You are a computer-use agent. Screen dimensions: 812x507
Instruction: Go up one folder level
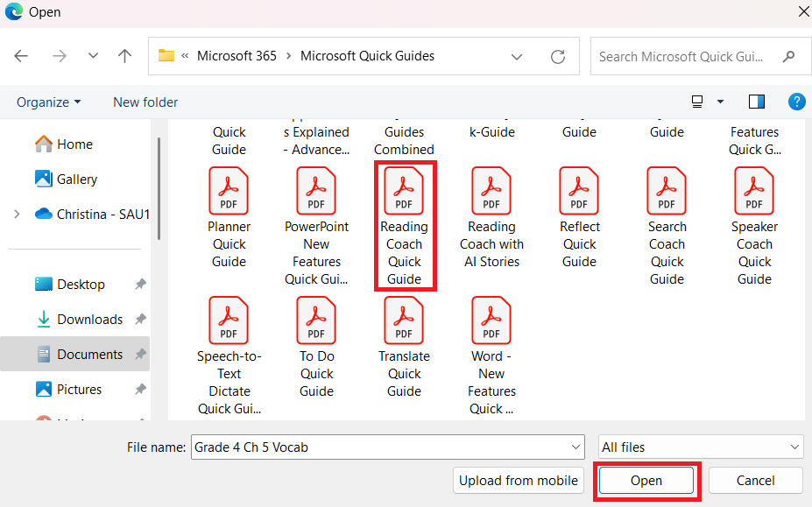click(124, 56)
